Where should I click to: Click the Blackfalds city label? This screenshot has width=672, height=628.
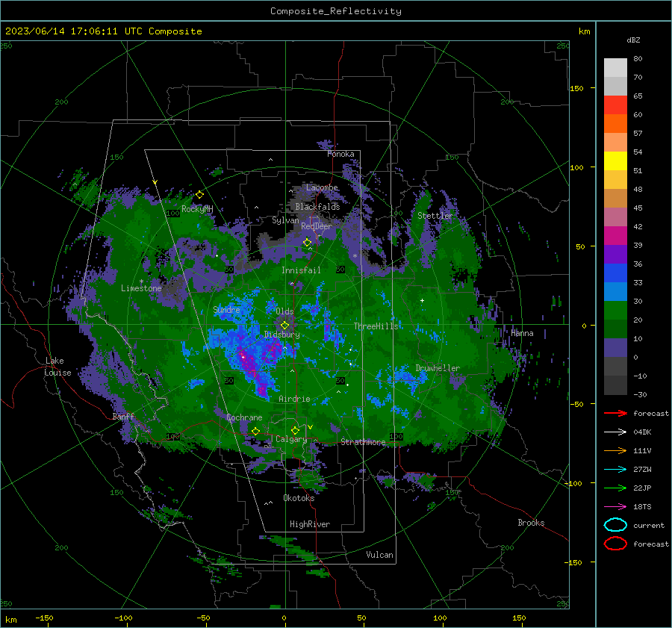(317, 207)
